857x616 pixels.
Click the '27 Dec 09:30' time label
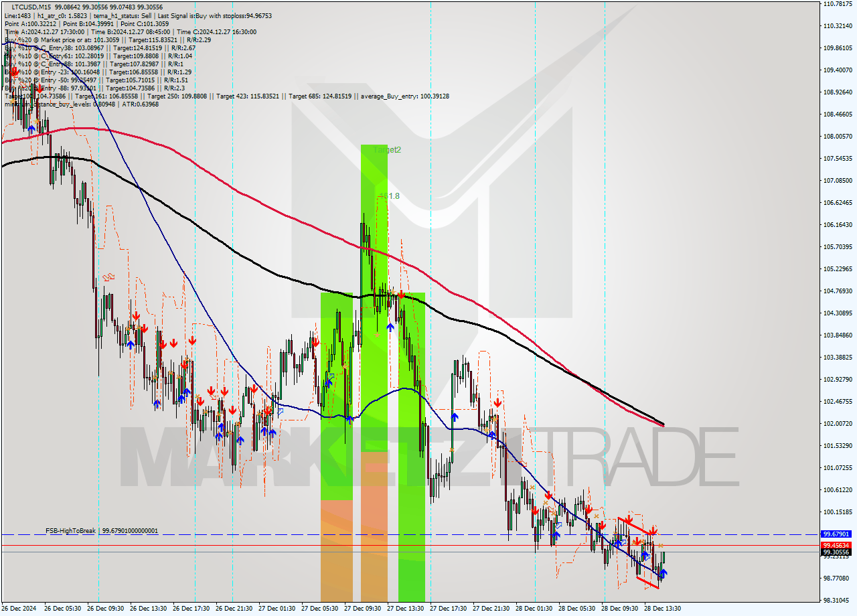pyautogui.click(x=363, y=609)
